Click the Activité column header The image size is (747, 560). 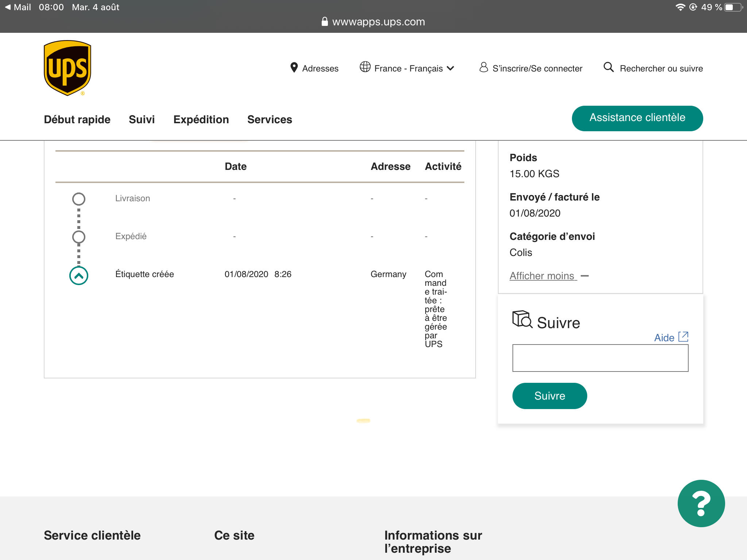click(443, 166)
